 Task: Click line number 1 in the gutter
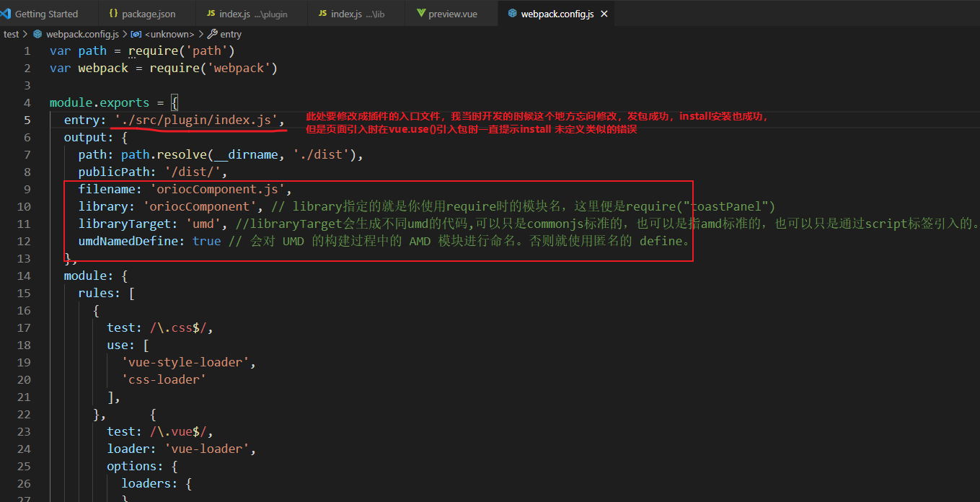[27, 51]
